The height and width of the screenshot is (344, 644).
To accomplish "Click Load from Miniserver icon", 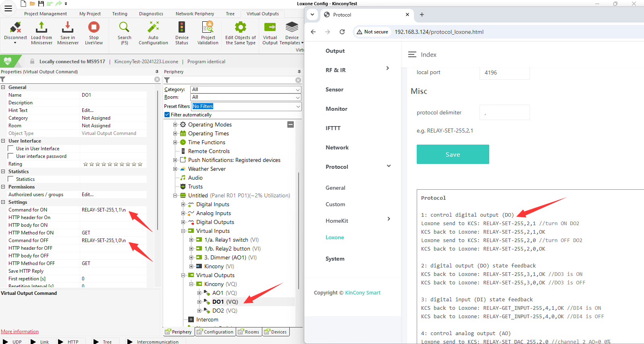I will 41,28.
